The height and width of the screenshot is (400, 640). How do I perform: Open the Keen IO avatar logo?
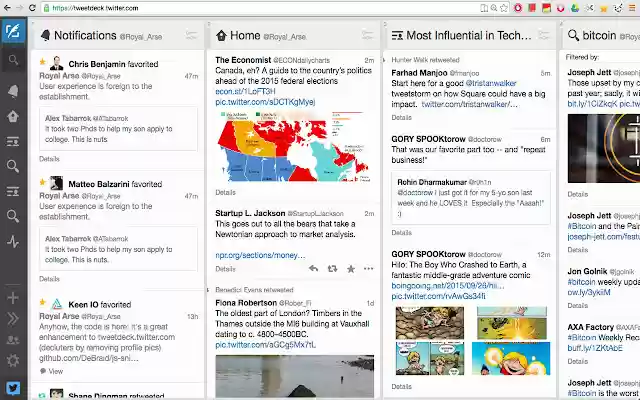pos(57,304)
